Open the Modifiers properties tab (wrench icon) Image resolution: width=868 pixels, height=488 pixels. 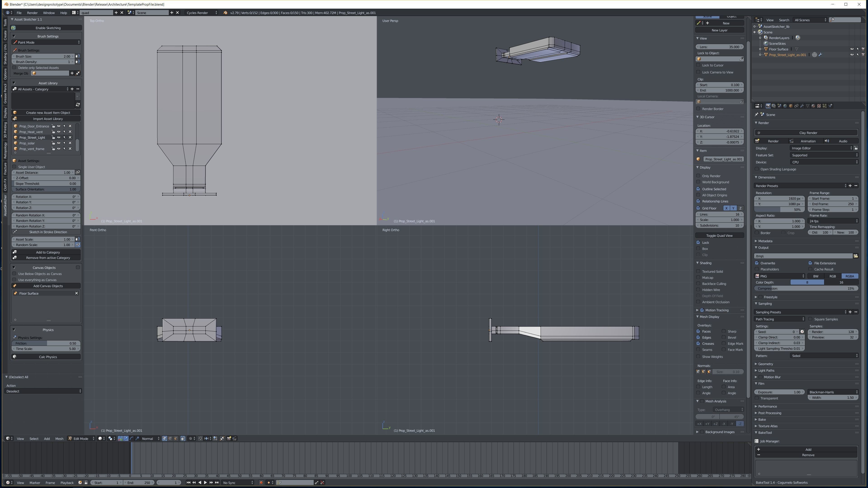802,106
